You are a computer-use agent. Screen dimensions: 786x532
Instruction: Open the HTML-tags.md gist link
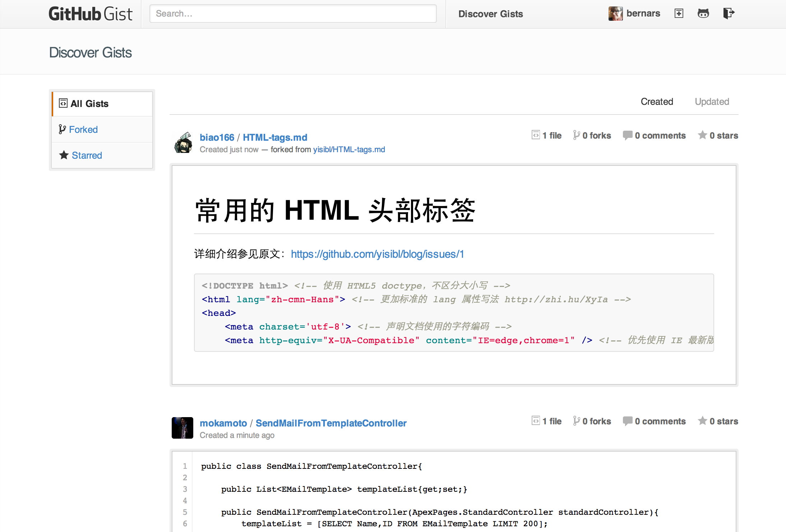275,137
